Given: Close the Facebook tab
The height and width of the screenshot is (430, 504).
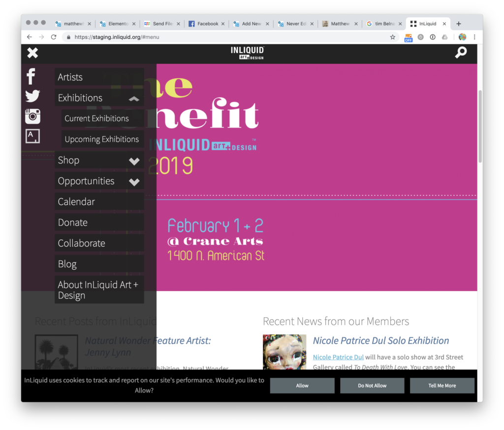Looking at the screenshot, I should tap(223, 24).
